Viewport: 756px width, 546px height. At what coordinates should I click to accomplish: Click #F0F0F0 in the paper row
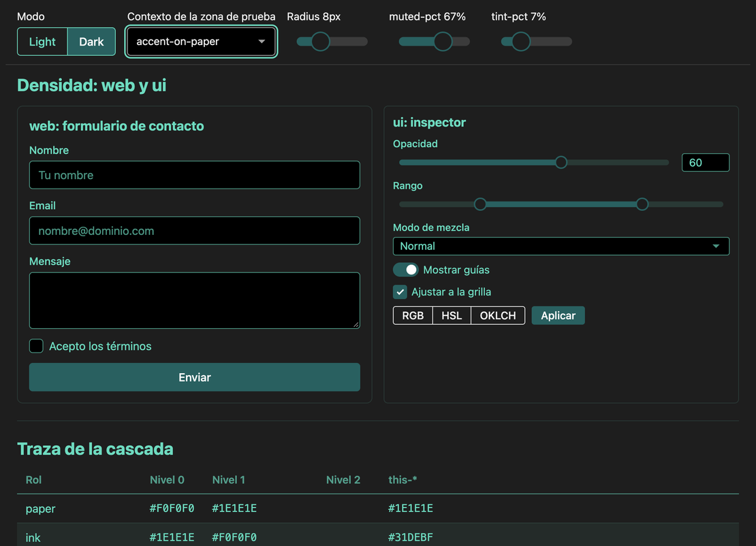click(x=172, y=509)
